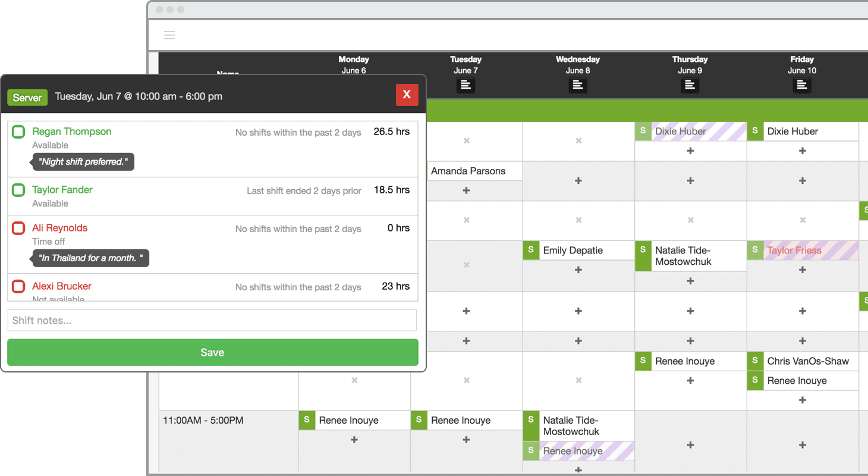Viewport: 868px width, 476px height.
Task: Check the checkbox next to Regan Thompson
Action: [18, 131]
